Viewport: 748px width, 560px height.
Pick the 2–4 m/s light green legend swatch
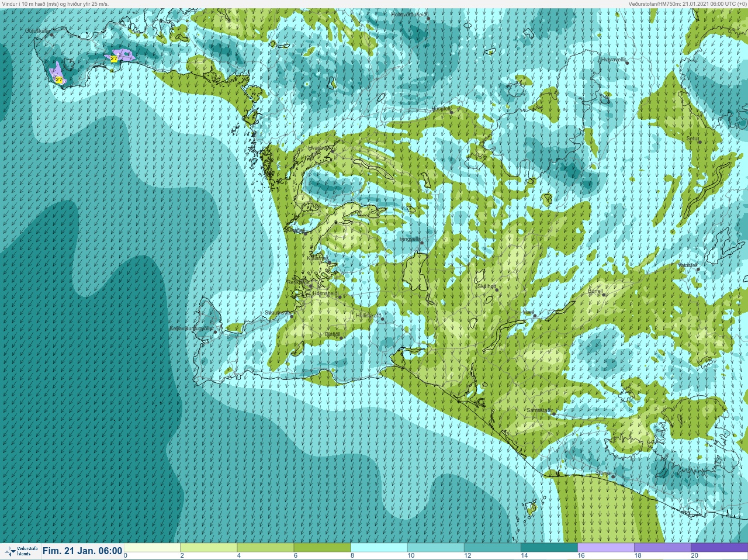(x=209, y=548)
